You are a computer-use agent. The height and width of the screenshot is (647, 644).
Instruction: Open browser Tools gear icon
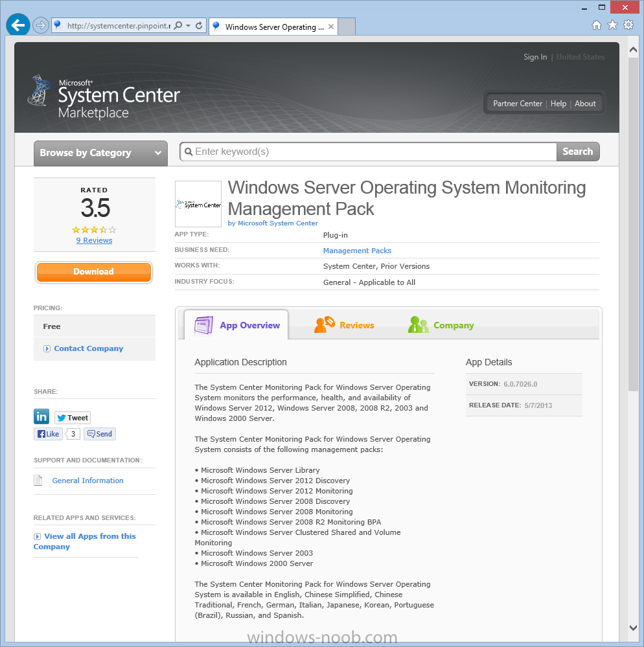pos(628,25)
